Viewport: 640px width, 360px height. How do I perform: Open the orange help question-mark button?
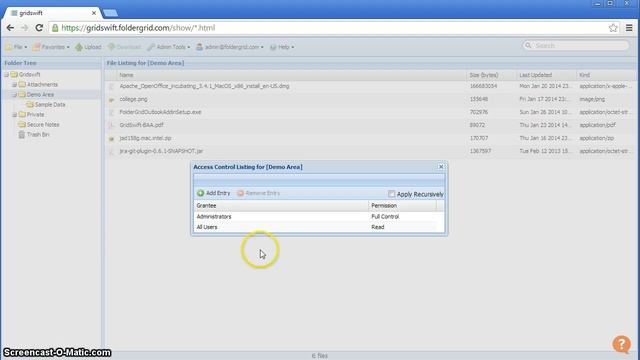[621, 344]
